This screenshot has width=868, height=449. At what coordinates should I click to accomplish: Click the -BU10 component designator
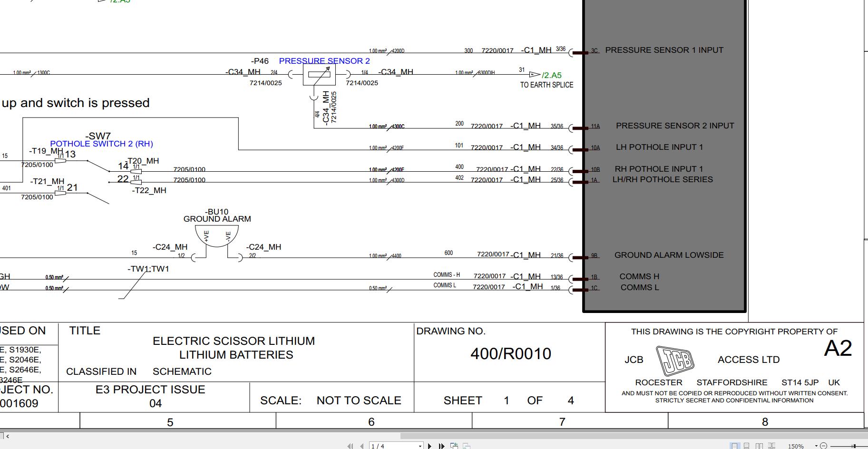(x=216, y=212)
